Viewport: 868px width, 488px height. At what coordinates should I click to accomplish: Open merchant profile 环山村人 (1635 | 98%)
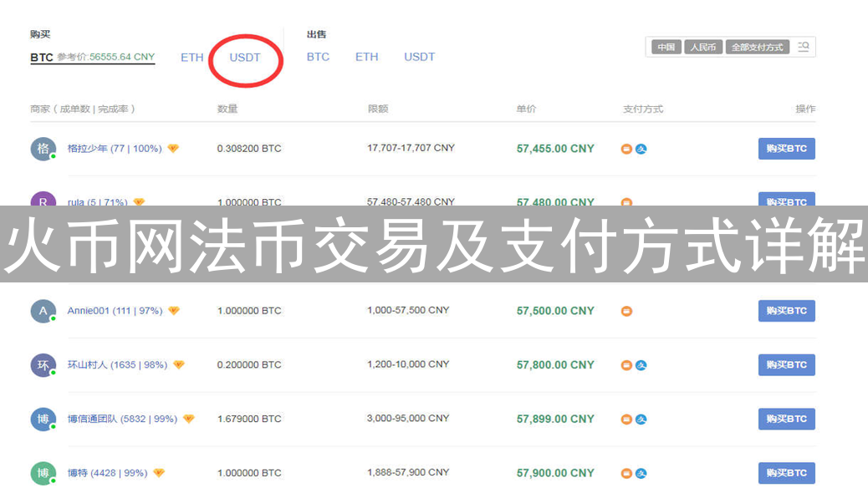tap(117, 364)
